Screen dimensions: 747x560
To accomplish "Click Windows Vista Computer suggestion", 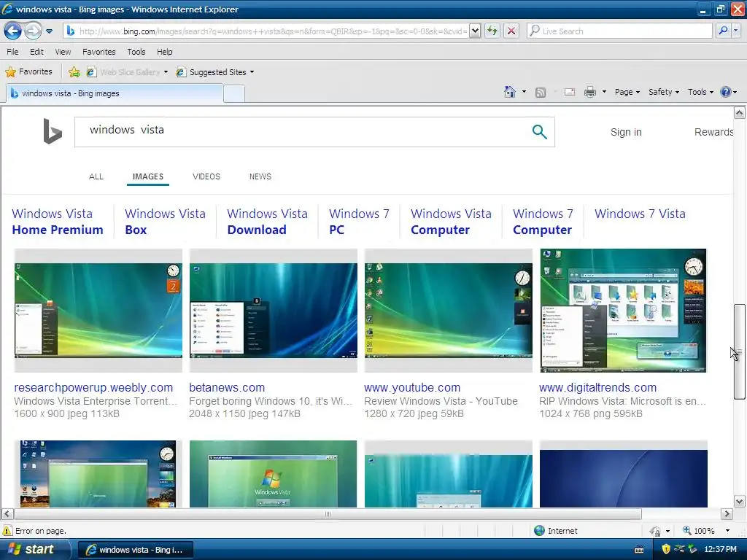I will point(451,222).
